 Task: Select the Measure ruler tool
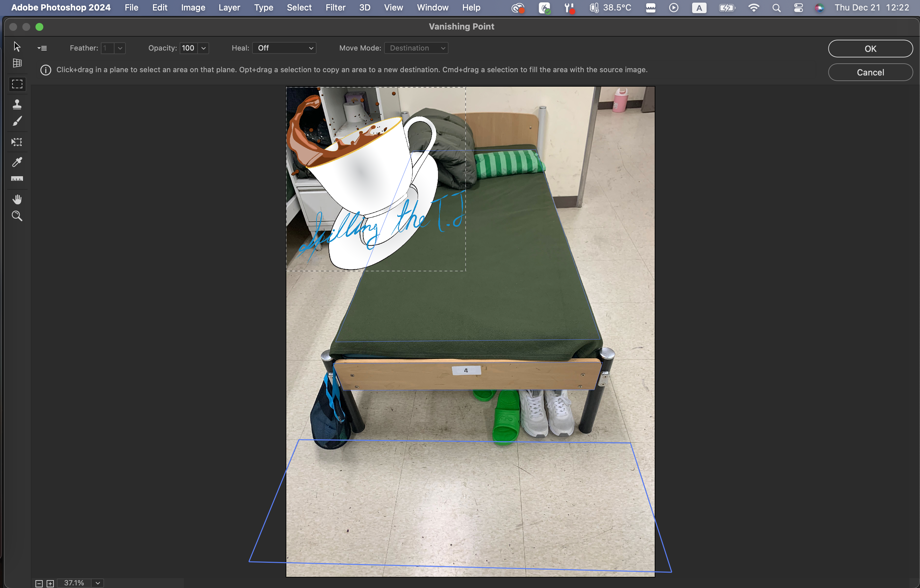pos(17,179)
